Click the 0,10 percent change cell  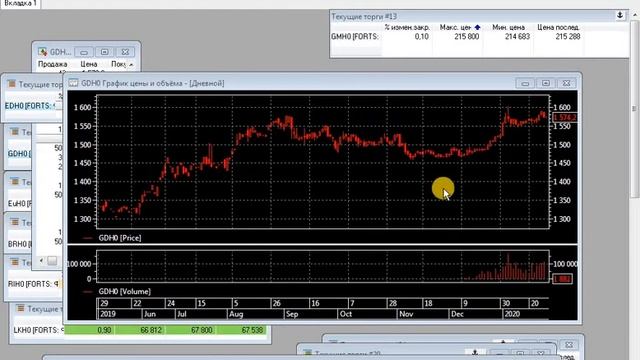point(421,36)
